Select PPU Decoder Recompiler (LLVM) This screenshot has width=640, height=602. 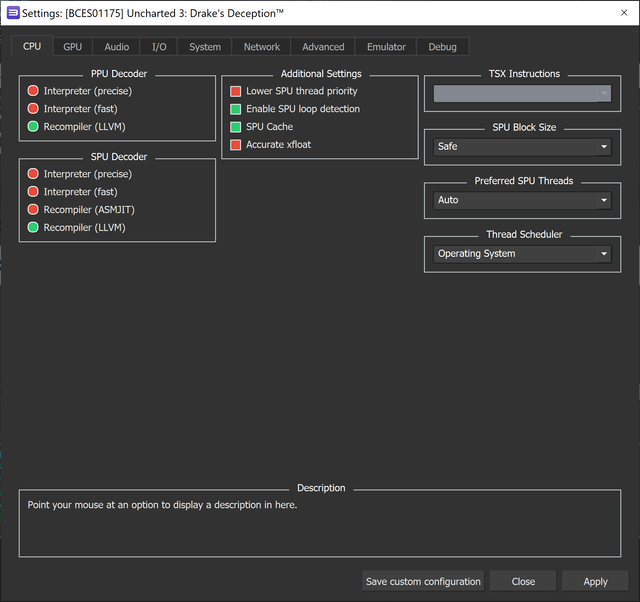(x=76, y=127)
